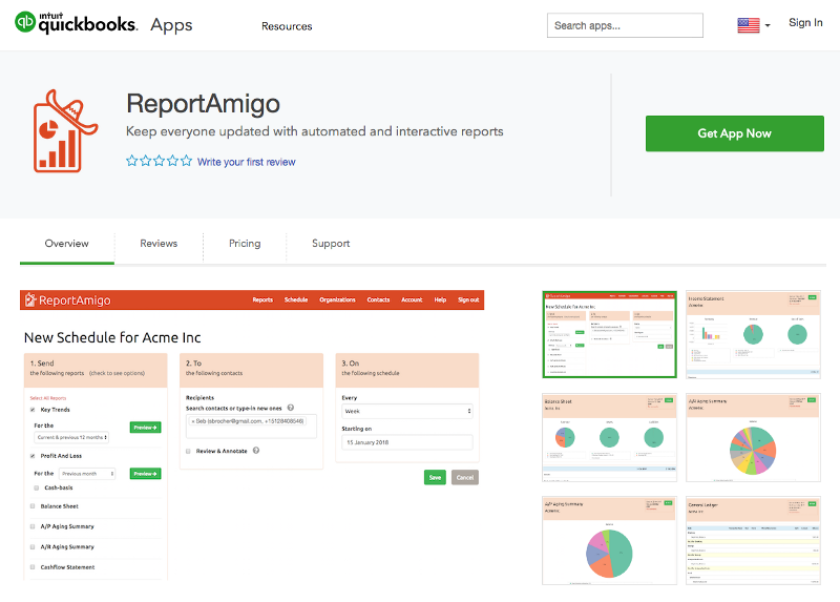Click the Apps heading link
Viewport: 840px width, 602px height.
171,25
